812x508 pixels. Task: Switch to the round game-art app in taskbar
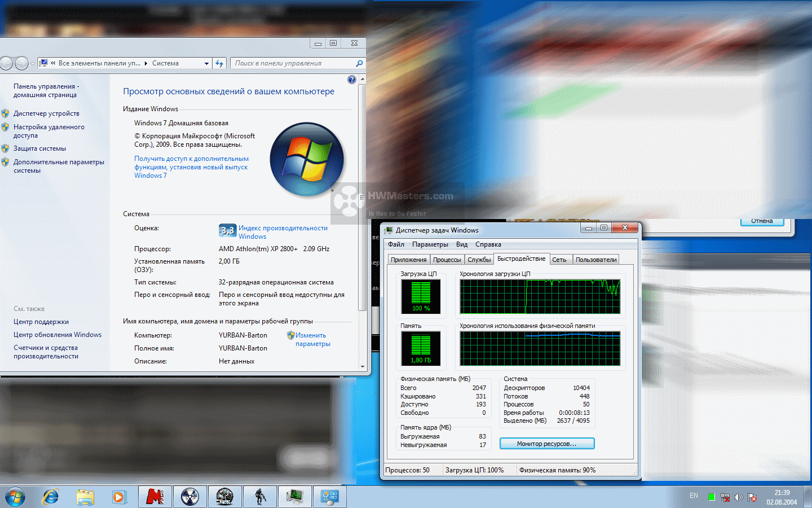[x=224, y=497]
